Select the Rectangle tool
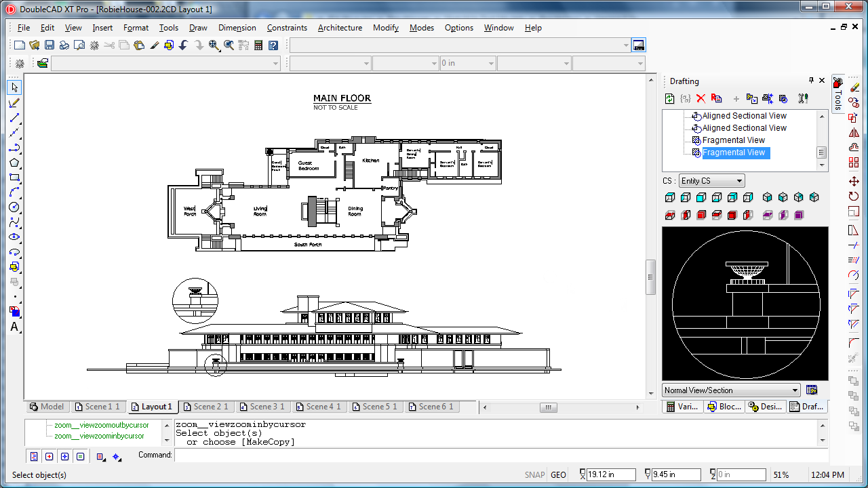 click(x=14, y=178)
